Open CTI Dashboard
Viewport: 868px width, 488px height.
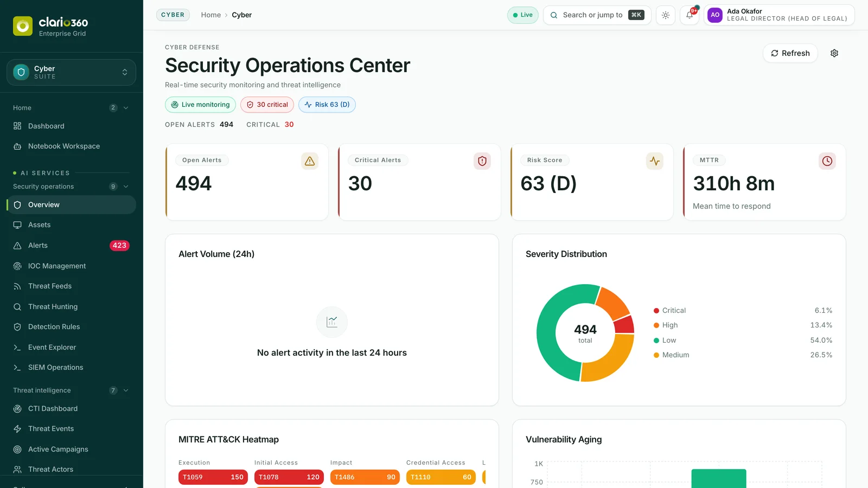click(x=71, y=409)
